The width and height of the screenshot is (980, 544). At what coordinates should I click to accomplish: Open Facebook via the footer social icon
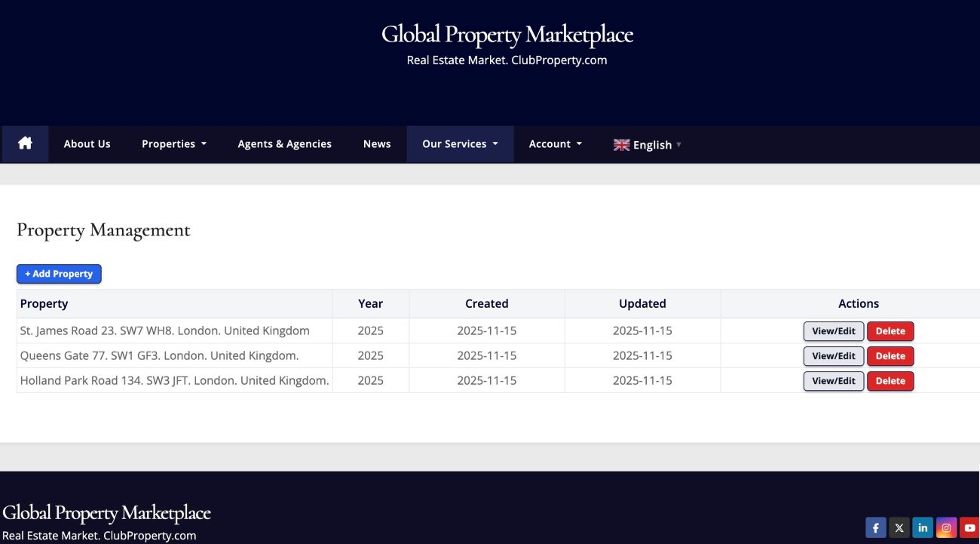875,527
